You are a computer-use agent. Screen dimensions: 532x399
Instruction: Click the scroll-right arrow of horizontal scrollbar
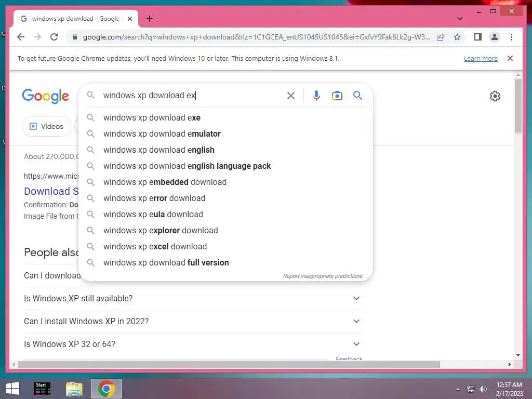(x=509, y=364)
